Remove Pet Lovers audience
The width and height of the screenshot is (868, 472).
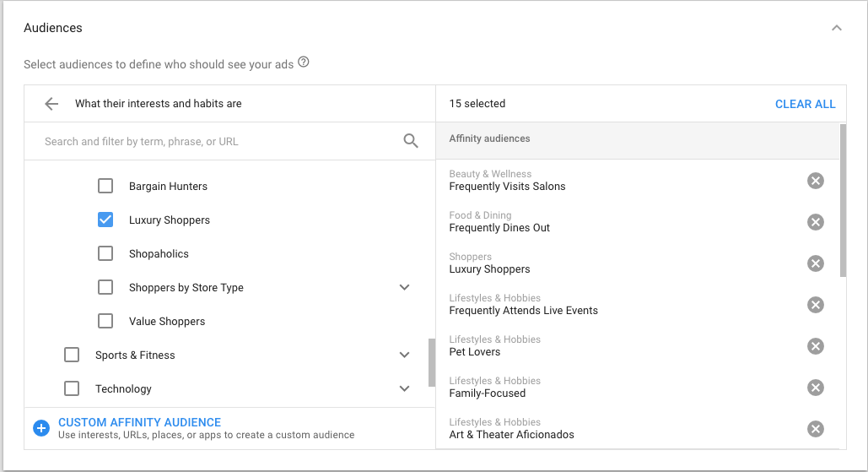[x=815, y=346]
